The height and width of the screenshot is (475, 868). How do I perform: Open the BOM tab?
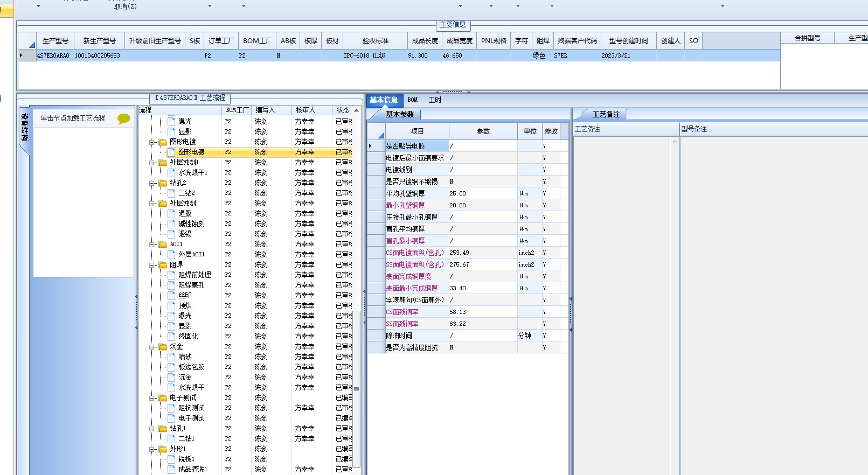pyautogui.click(x=413, y=100)
